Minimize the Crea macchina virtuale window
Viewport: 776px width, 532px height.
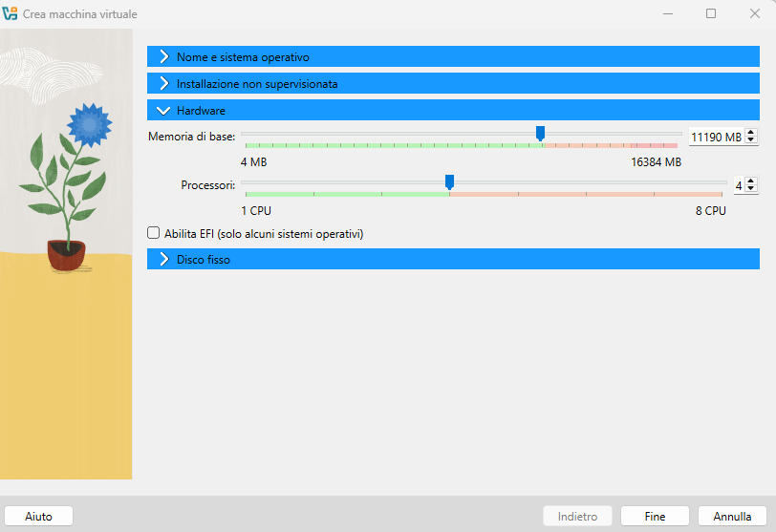[667, 14]
